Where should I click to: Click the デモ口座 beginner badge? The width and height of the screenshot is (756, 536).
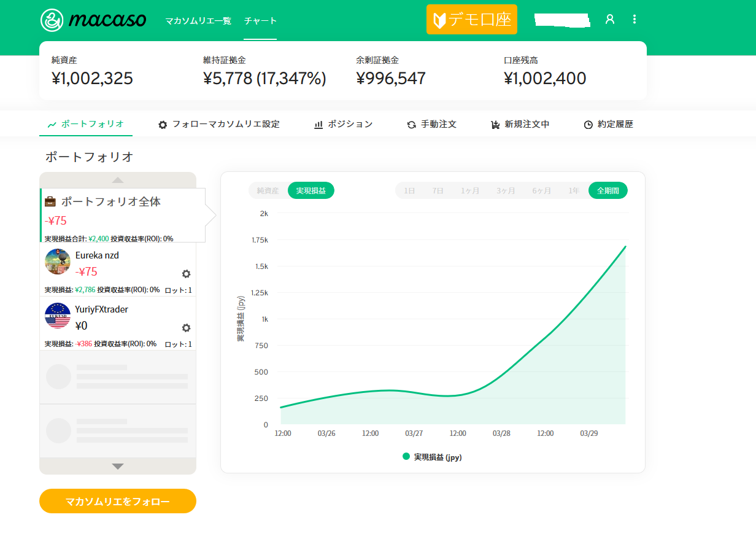pyautogui.click(x=471, y=20)
